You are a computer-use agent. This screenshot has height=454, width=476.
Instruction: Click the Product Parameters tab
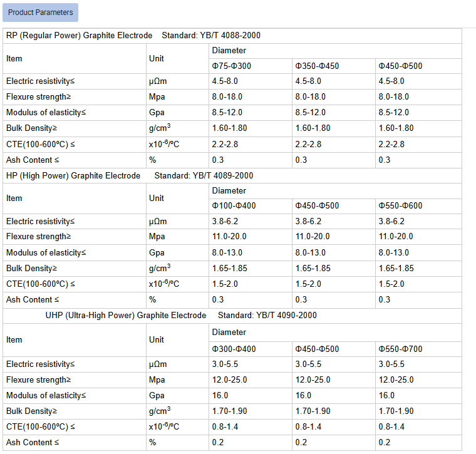coord(40,12)
